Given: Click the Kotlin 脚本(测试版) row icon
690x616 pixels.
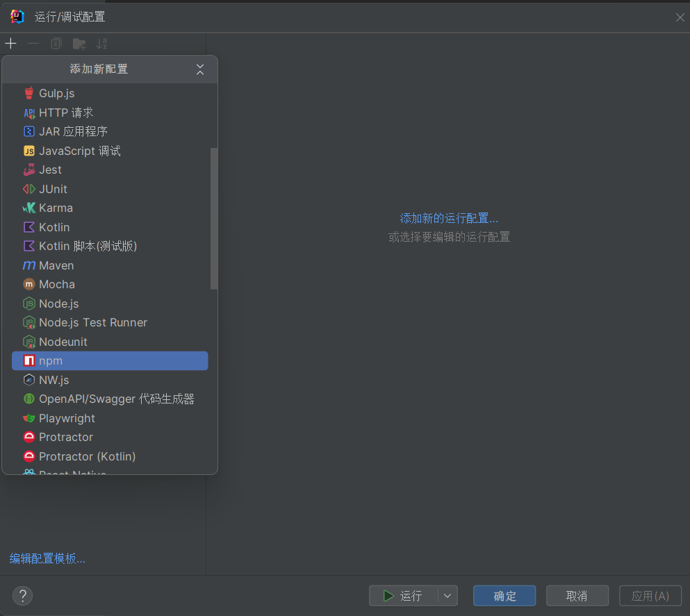Looking at the screenshot, I should point(29,247).
